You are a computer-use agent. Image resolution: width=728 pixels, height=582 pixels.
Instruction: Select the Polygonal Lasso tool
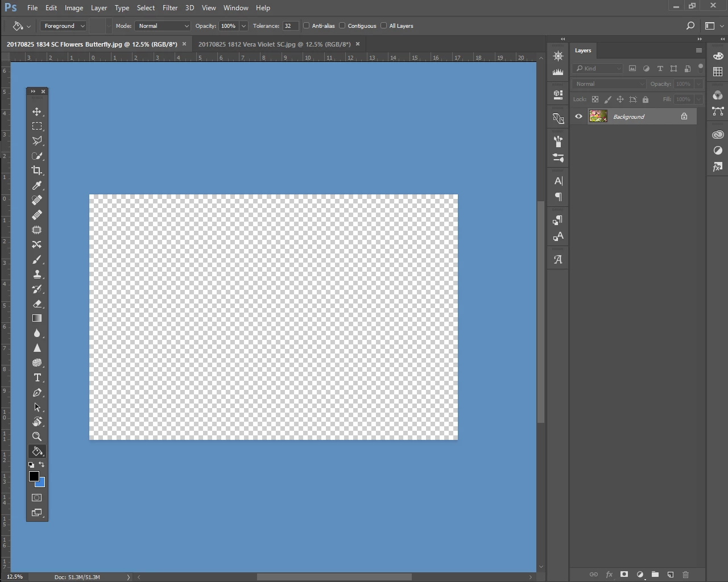tap(37, 141)
